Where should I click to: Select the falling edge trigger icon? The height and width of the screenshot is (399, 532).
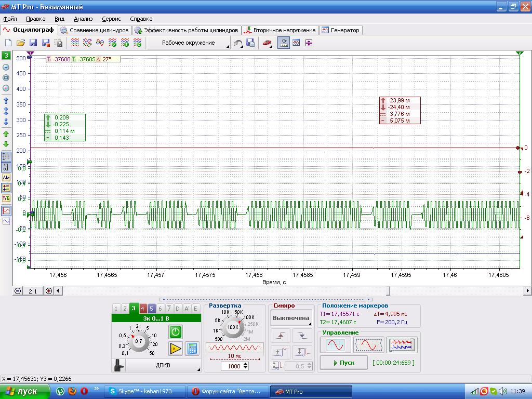pos(302,336)
